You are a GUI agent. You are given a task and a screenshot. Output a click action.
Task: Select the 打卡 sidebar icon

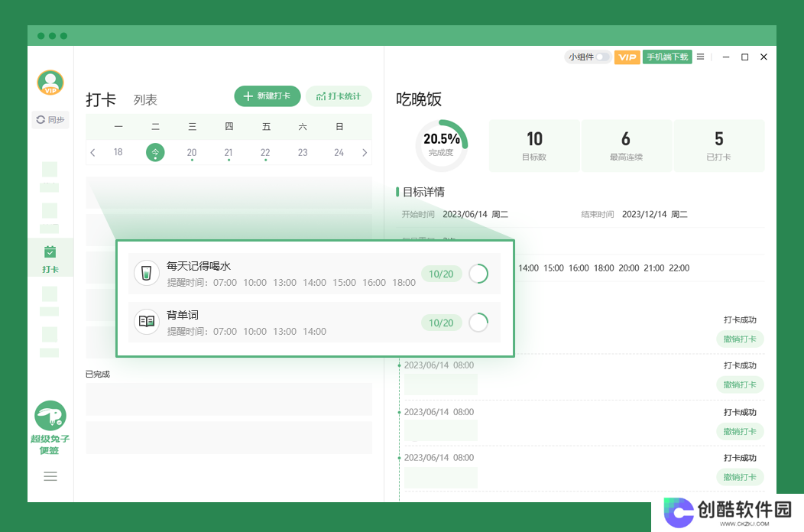pos(50,258)
